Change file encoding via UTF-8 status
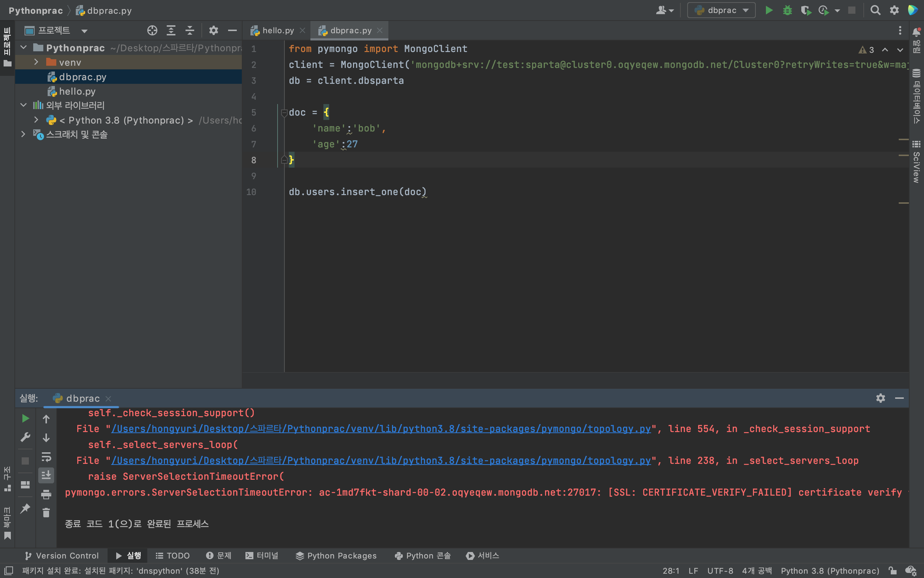 point(720,571)
